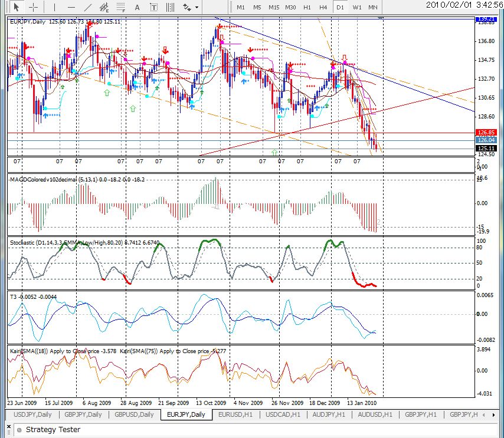Click the Arrows objects tool icon

pyautogui.click(x=186, y=7)
